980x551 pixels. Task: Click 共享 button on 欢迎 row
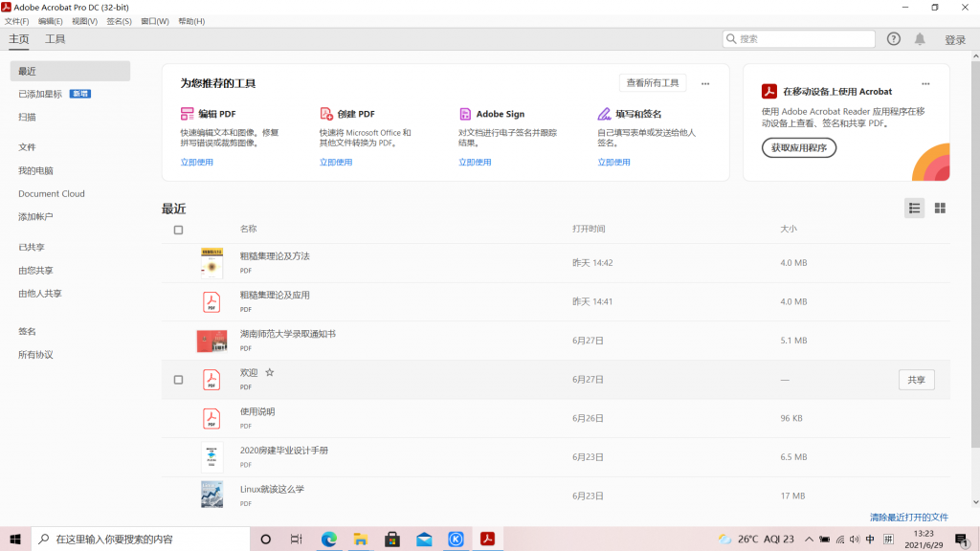click(916, 380)
